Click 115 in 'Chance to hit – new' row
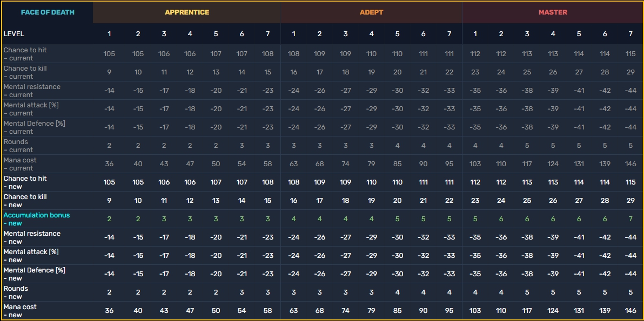 coord(630,182)
